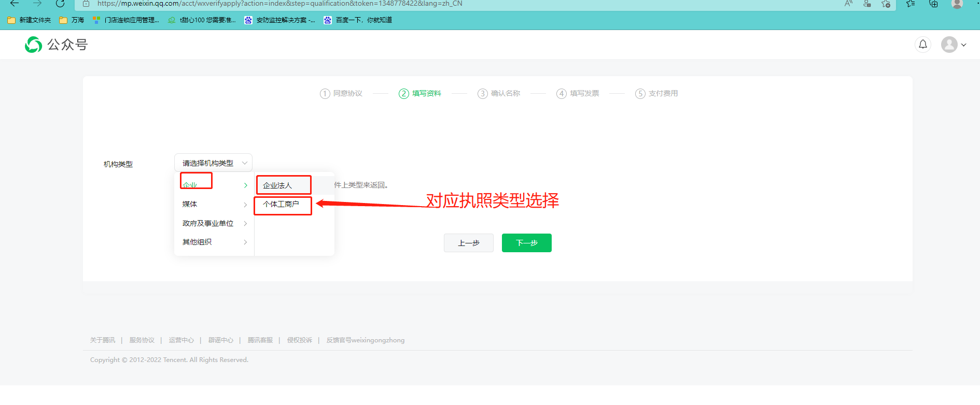Image resolution: width=980 pixels, height=405 pixels.
Task: Click step 5 支付费用
Action: point(656,93)
